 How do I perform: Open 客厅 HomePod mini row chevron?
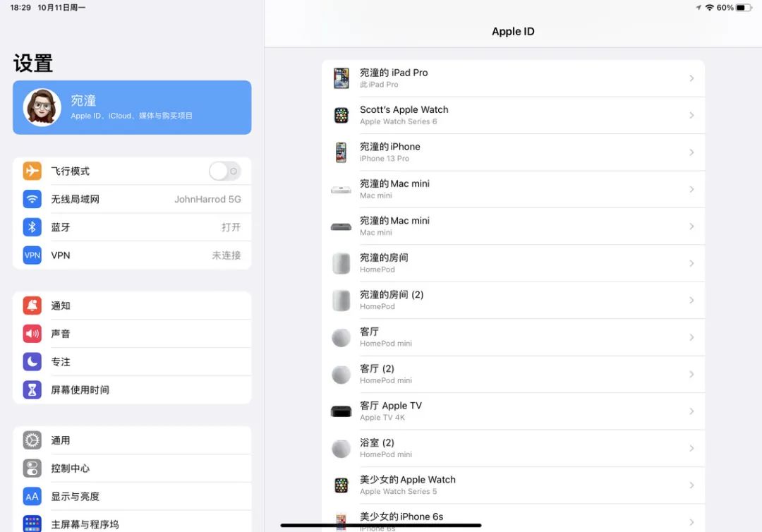click(x=691, y=337)
